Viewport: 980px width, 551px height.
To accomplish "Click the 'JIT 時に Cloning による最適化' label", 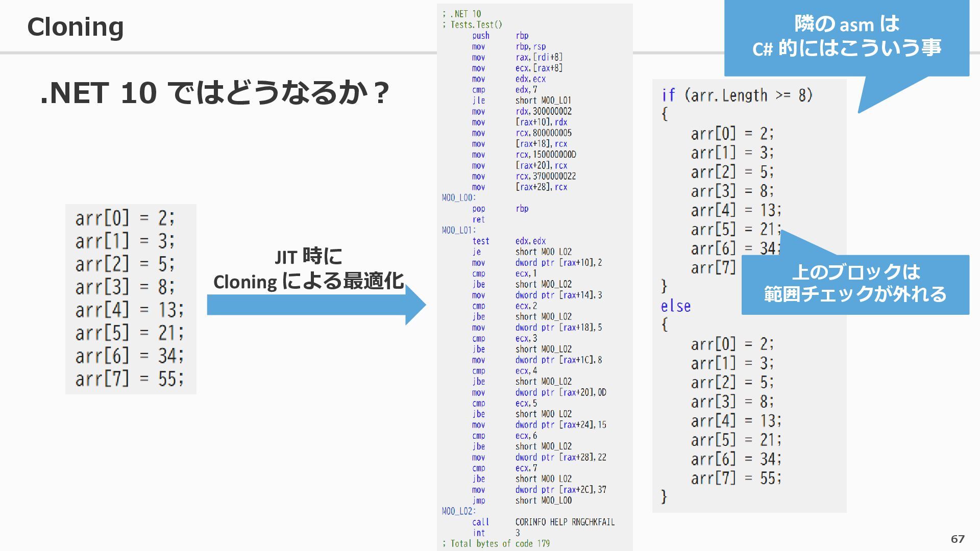I will pyautogui.click(x=308, y=269).
